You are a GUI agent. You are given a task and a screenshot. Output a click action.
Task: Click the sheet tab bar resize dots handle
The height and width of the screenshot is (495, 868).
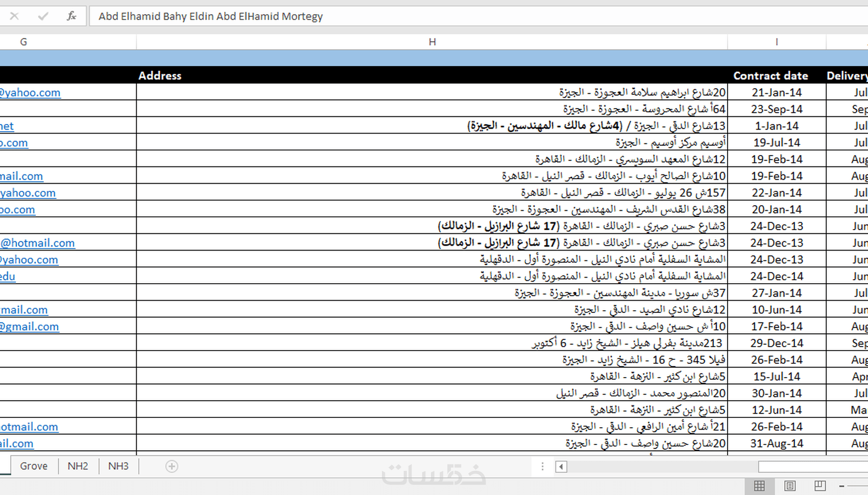pyautogui.click(x=542, y=466)
